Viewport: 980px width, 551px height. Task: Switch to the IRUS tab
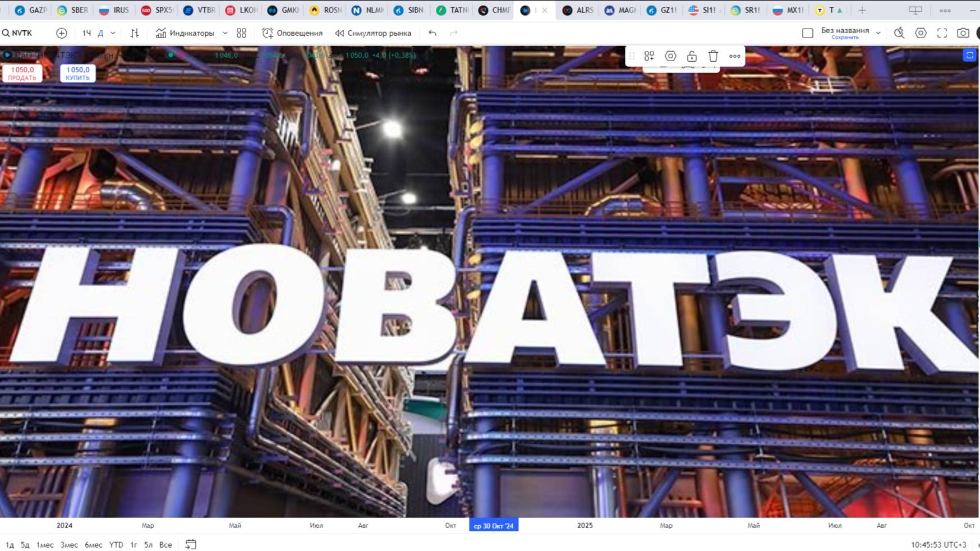[x=114, y=10]
